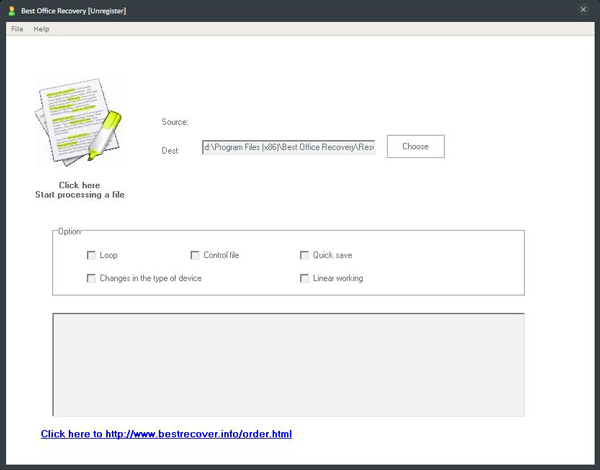Click the Choose button for destination

point(416,146)
